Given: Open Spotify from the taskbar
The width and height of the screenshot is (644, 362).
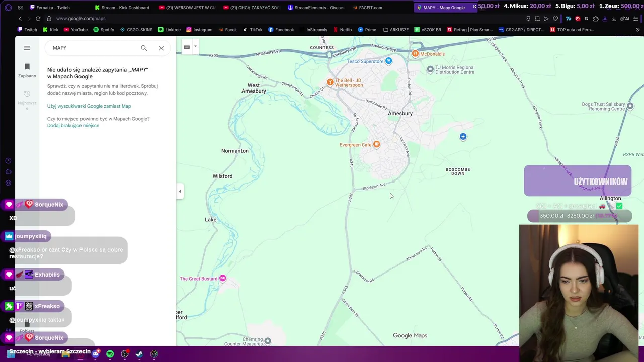Looking at the screenshot, I should click(x=110, y=354).
